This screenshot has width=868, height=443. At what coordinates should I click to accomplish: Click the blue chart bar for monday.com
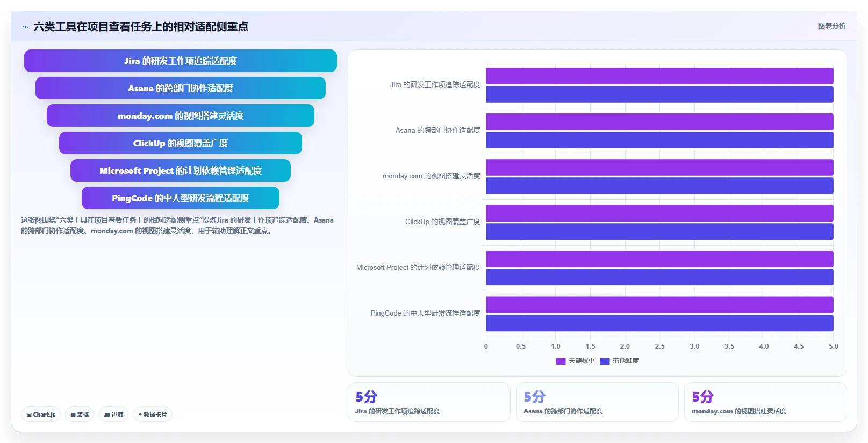[x=659, y=185]
